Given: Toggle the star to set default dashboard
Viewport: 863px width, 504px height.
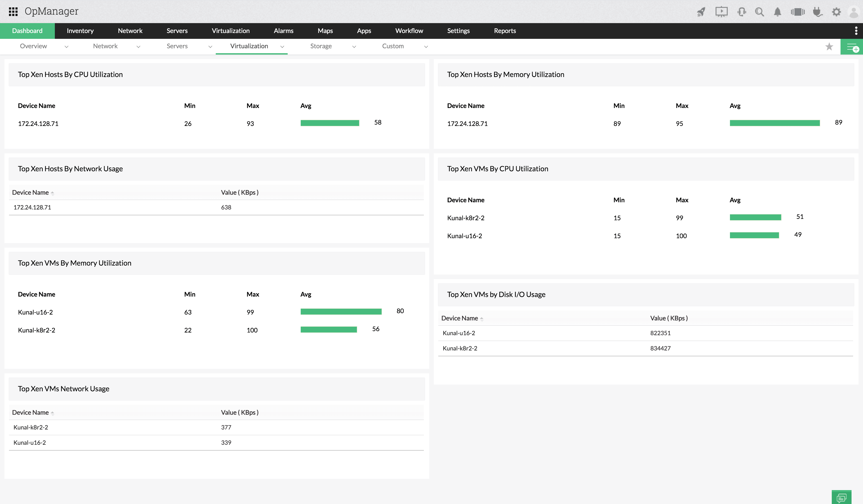Looking at the screenshot, I should 829,46.
